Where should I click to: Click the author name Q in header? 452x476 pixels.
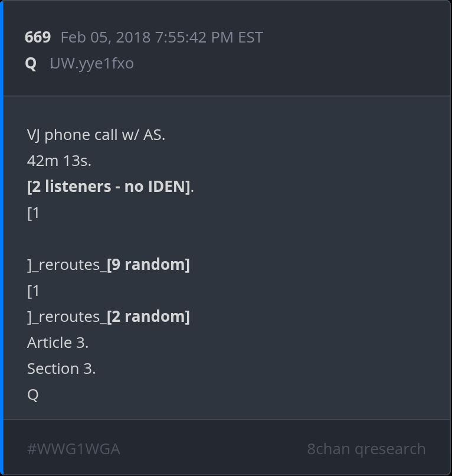pos(31,63)
